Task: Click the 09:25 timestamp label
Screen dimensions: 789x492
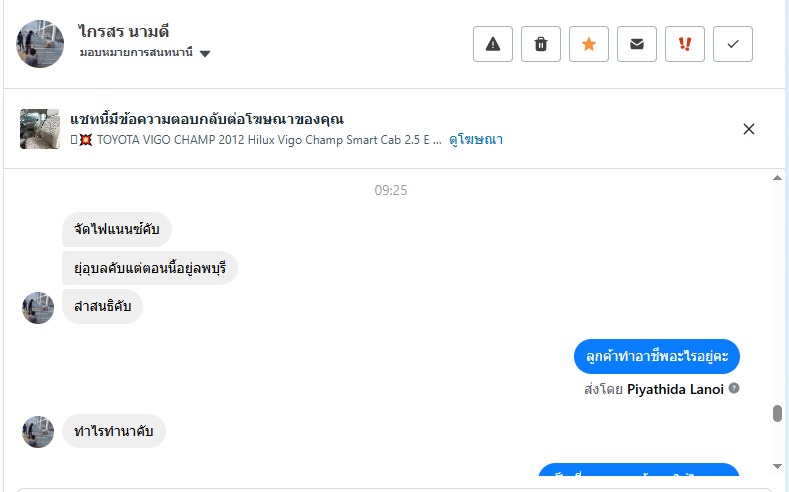Action: (x=391, y=190)
